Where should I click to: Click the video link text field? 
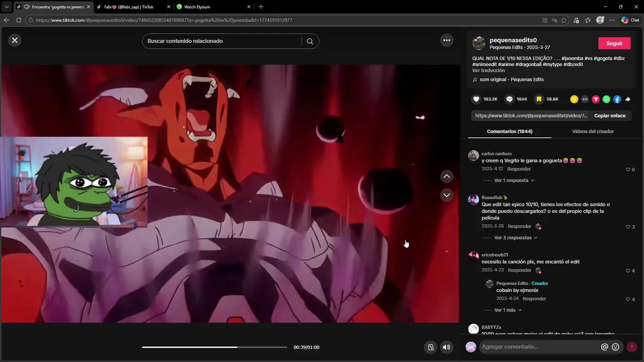[530, 116]
